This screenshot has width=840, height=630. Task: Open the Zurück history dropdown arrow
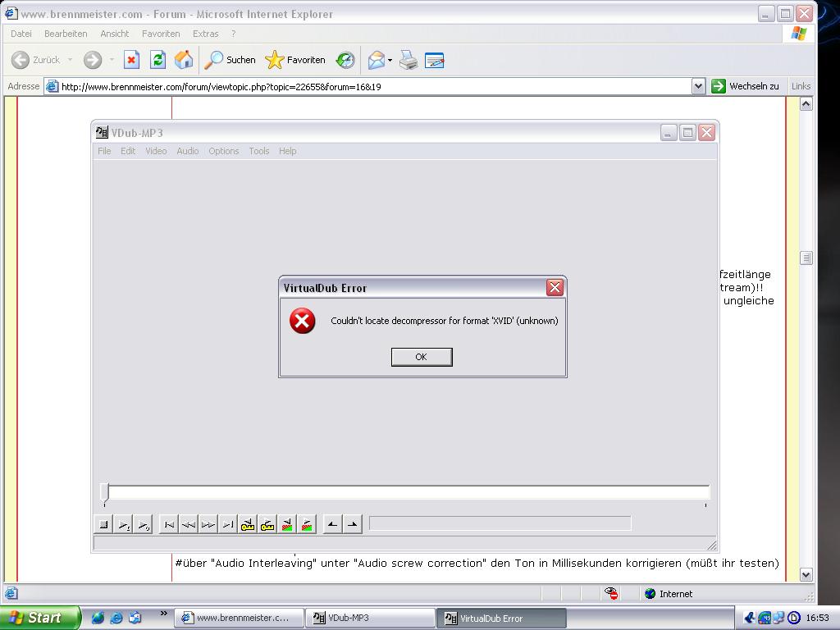(x=71, y=60)
